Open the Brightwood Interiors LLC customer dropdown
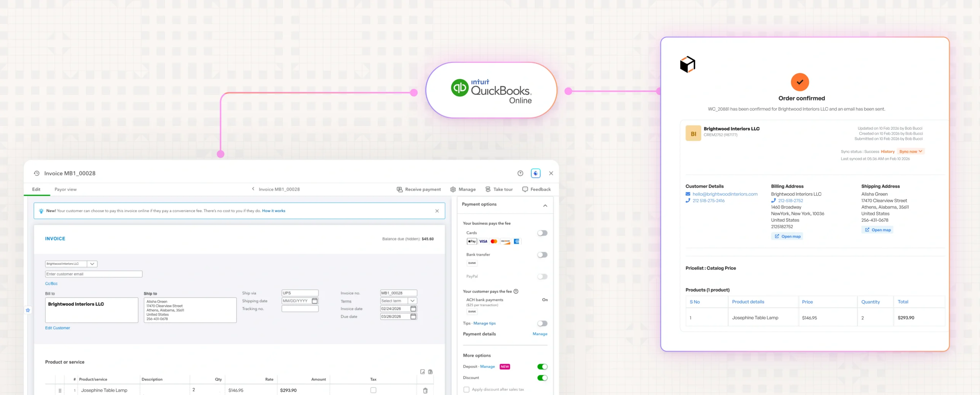980x395 pixels. pos(92,264)
